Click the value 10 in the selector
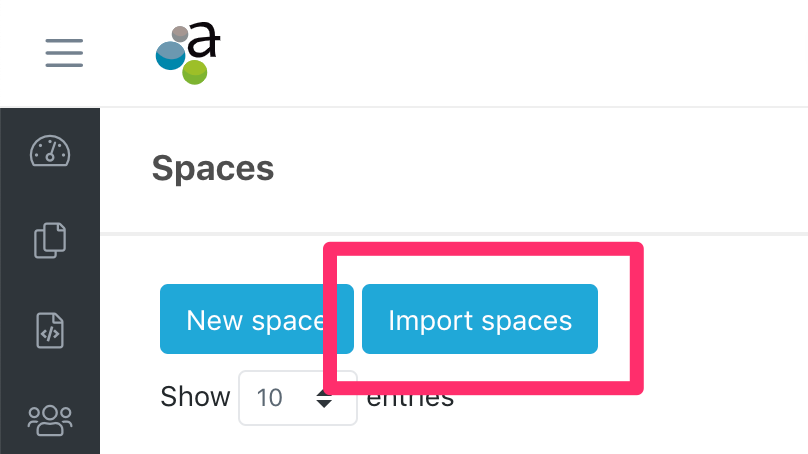808x454 pixels. tap(269, 398)
